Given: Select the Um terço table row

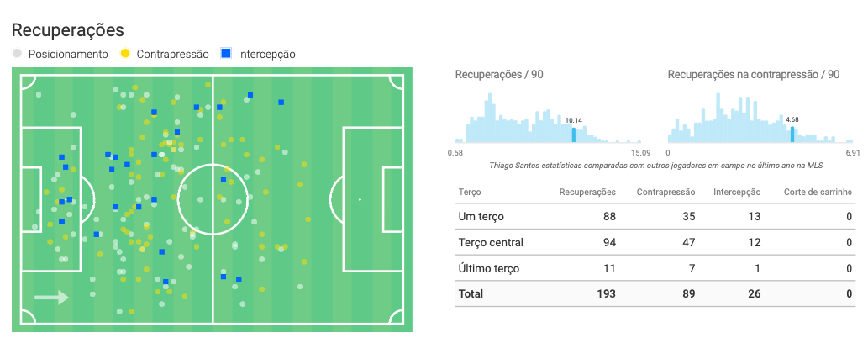Looking at the screenshot, I should (655, 217).
